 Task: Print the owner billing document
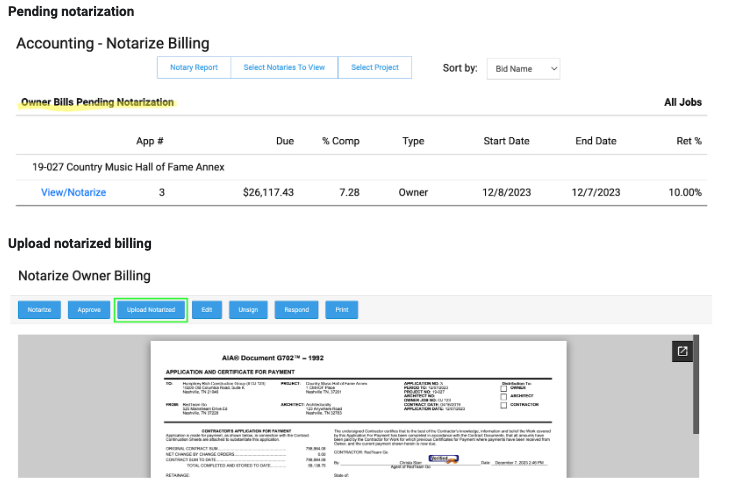coord(341,310)
